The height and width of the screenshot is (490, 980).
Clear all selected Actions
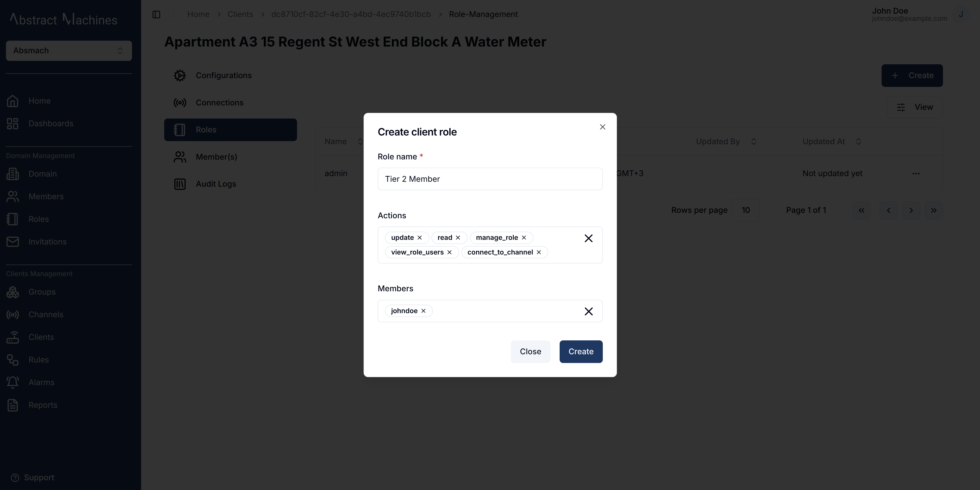(x=588, y=238)
